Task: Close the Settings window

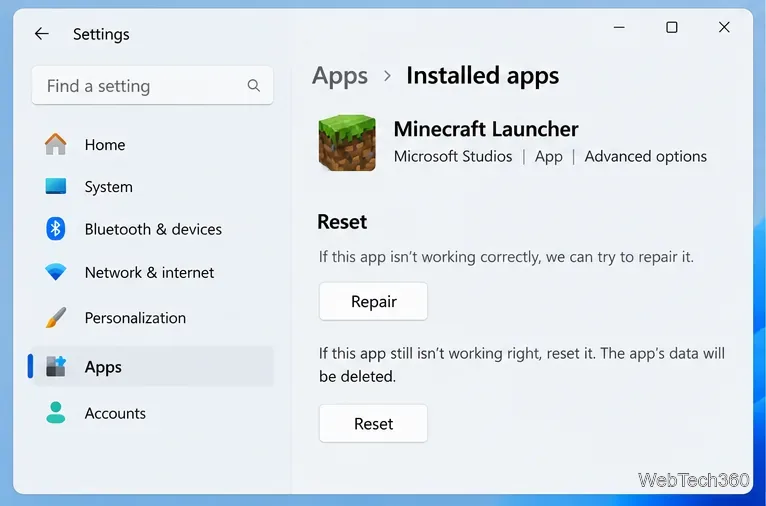Action: [724, 27]
